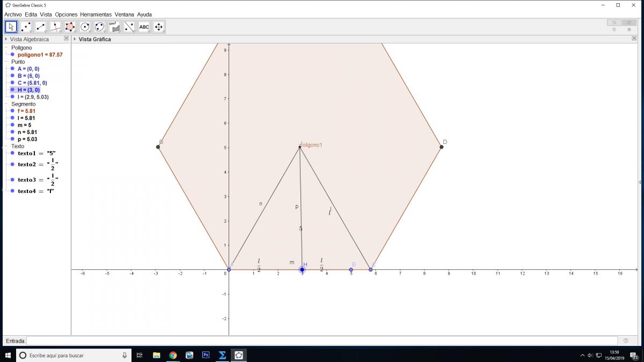Open the Herramientas menu
The image size is (644, 362).
click(x=96, y=14)
